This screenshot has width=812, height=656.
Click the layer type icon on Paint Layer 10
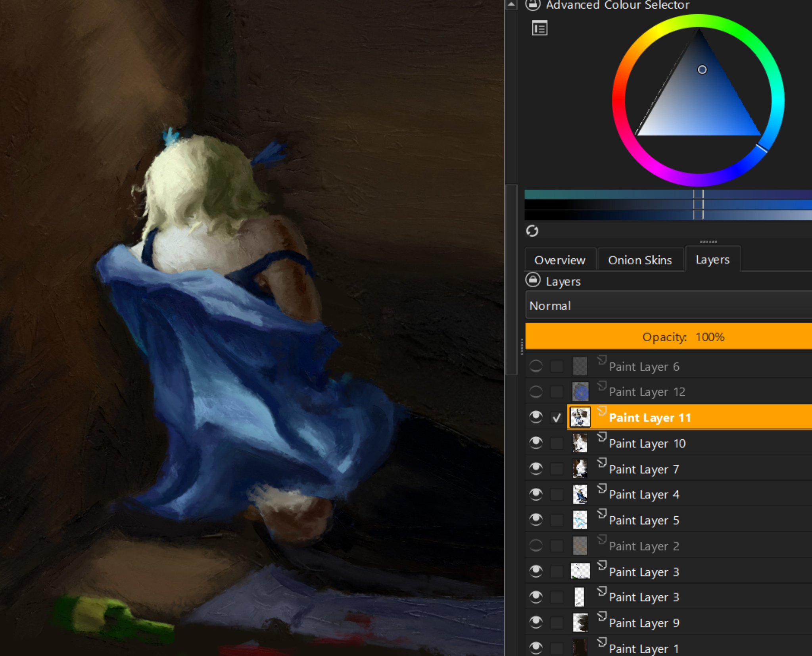coord(602,437)
